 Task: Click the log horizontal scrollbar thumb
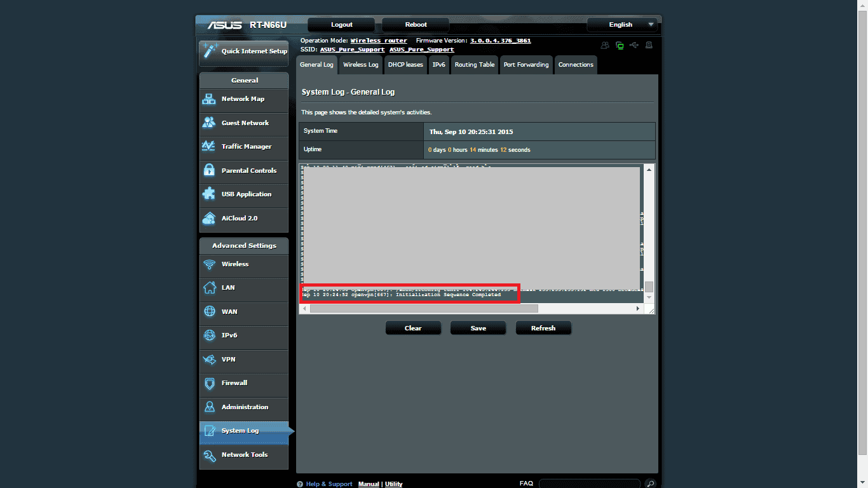point(424,309)
